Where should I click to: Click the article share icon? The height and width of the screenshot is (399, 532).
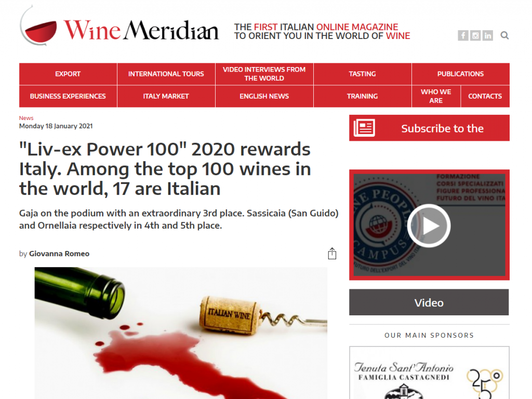[x=332, y=254]
